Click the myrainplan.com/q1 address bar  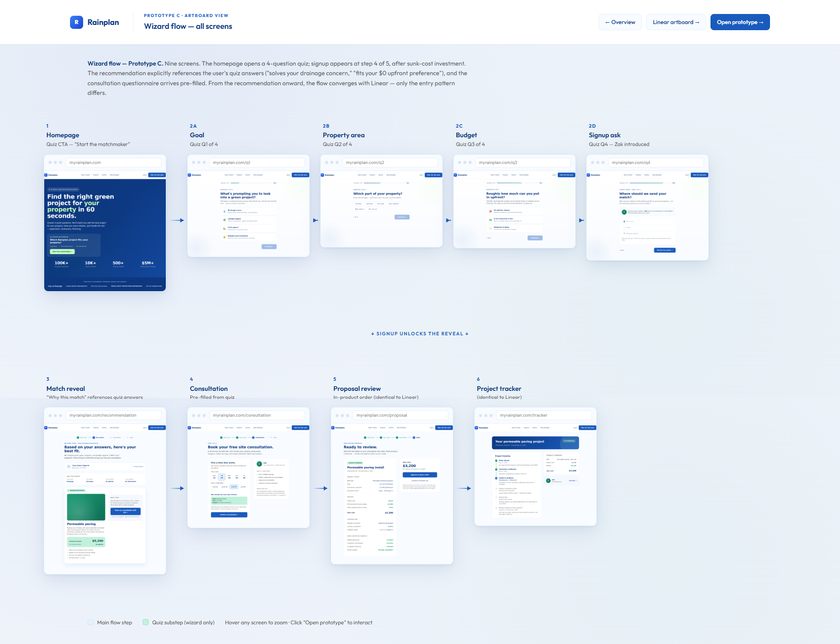pyautogui.click(x=257, y=163)
